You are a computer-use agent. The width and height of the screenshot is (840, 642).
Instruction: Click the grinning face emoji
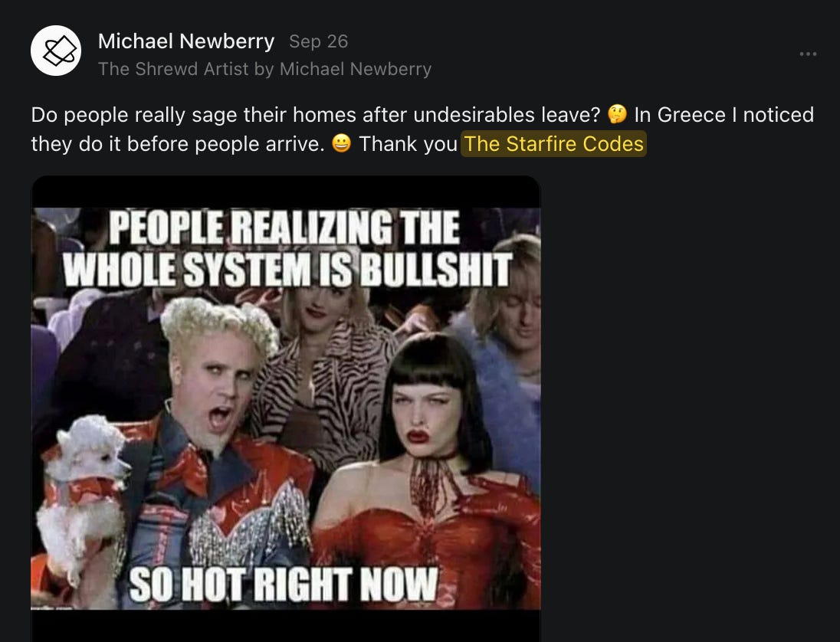tap(341, 143)
